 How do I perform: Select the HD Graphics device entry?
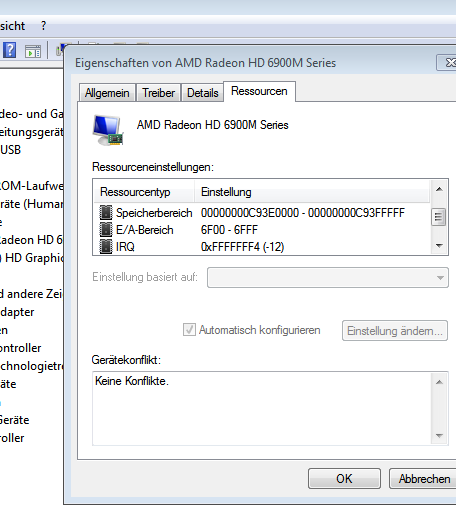31,258
